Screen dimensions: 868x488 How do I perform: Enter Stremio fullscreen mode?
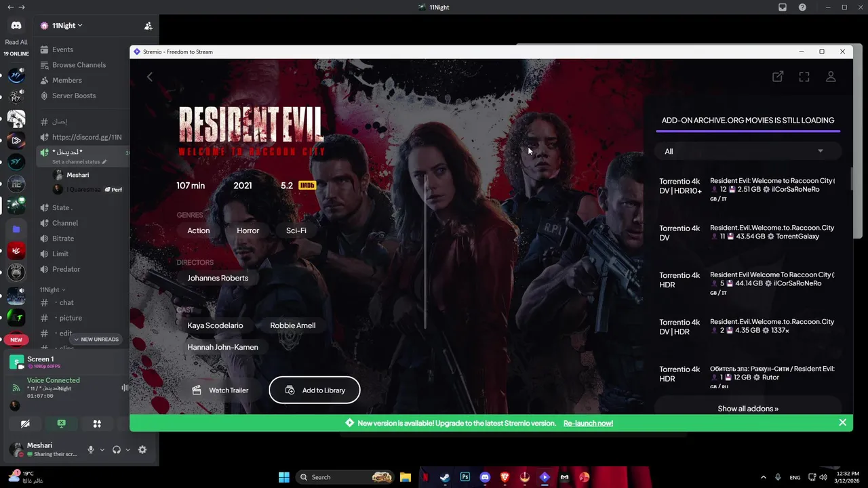(x=804, y=77)
